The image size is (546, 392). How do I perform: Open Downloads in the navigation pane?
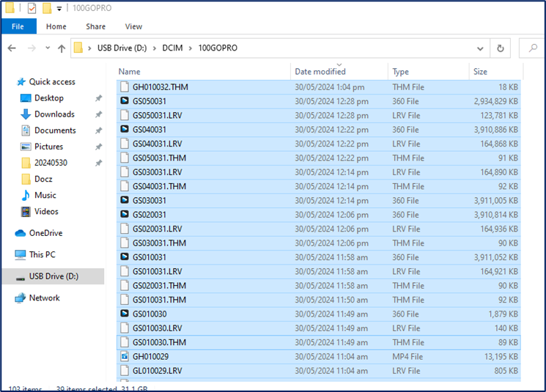click(x=54, y=114)
